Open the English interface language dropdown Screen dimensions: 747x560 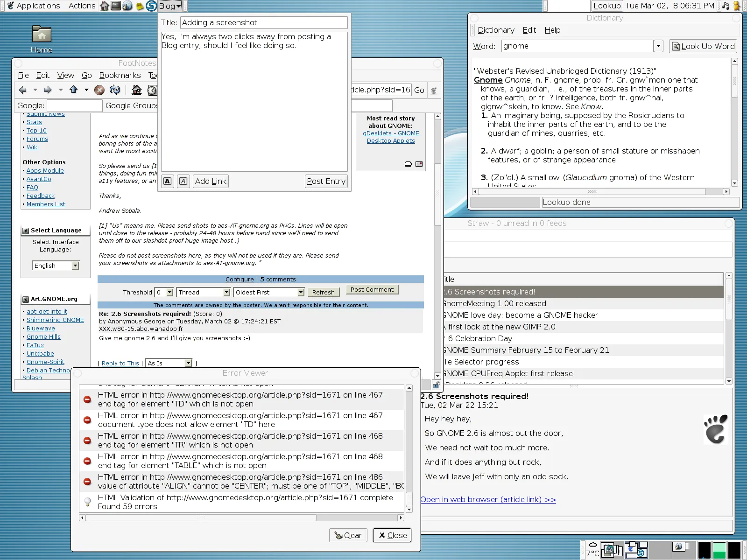[55, 266]
